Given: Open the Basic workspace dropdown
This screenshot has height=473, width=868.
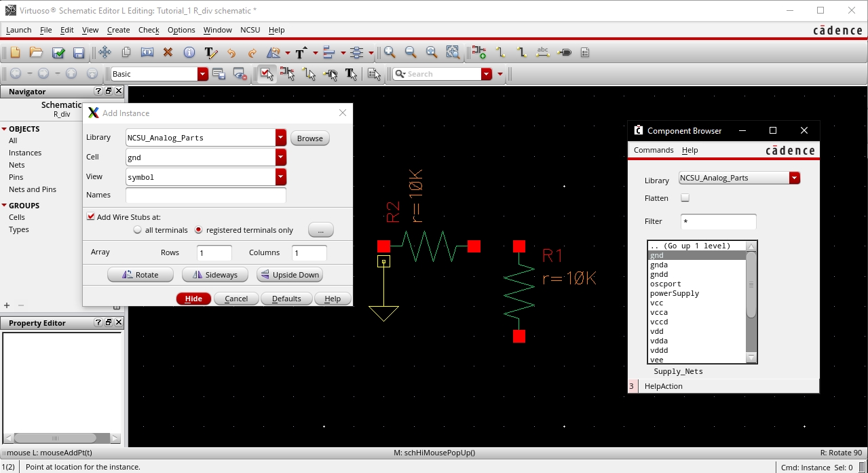Looking at the screenshot, I should pos(202,74).
